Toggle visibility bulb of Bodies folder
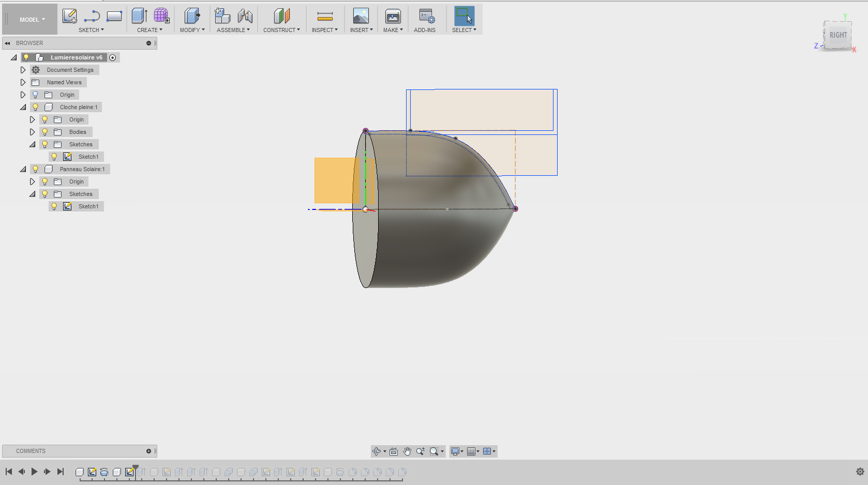Screen dimensions: 868x485 tap(45, 132)
